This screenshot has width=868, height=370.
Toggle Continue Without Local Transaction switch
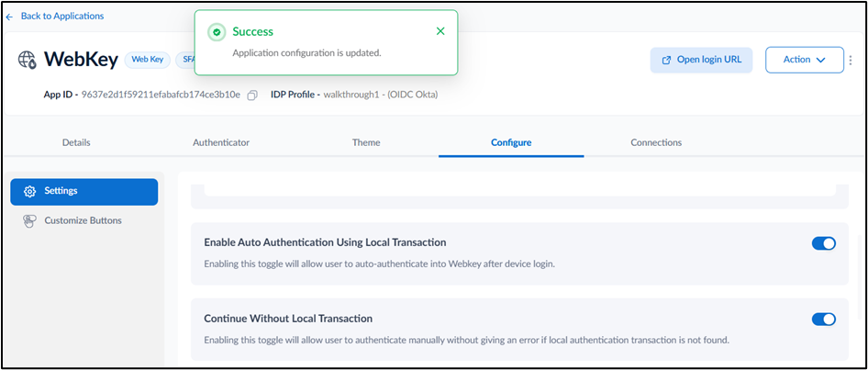(x=824, y=320)
